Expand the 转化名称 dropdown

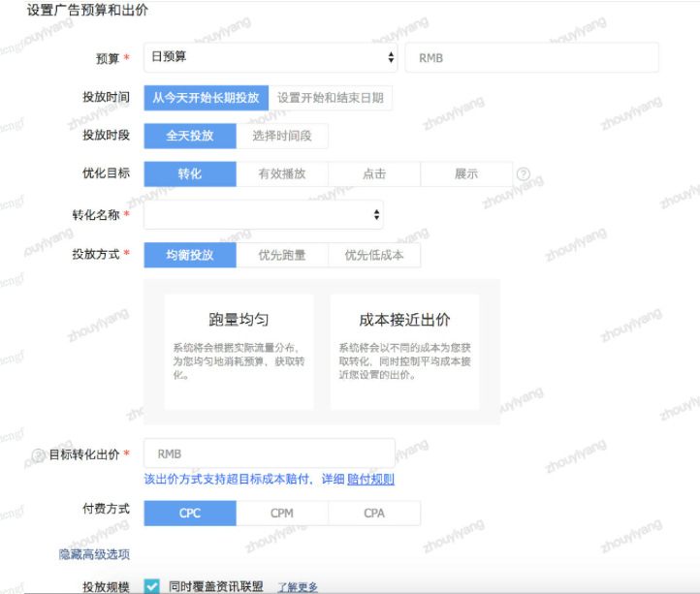coord(263,214)
